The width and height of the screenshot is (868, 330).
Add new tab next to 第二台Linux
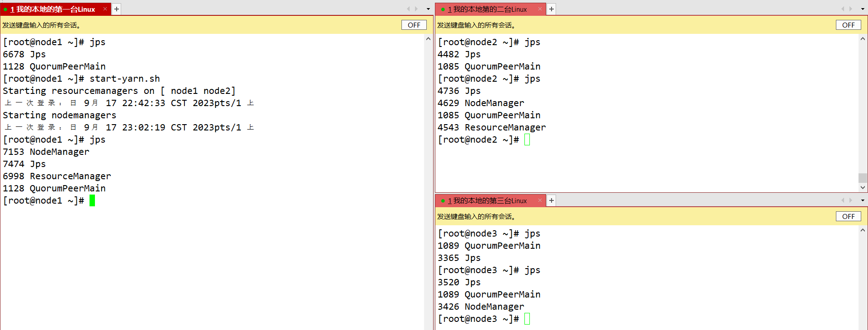tap(552, 9)
